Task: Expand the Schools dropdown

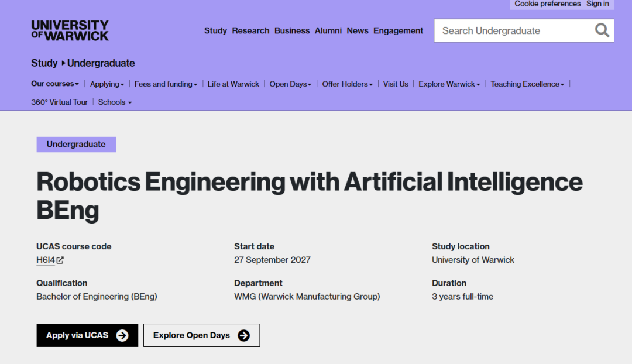Action: click(x=115, y=102)
